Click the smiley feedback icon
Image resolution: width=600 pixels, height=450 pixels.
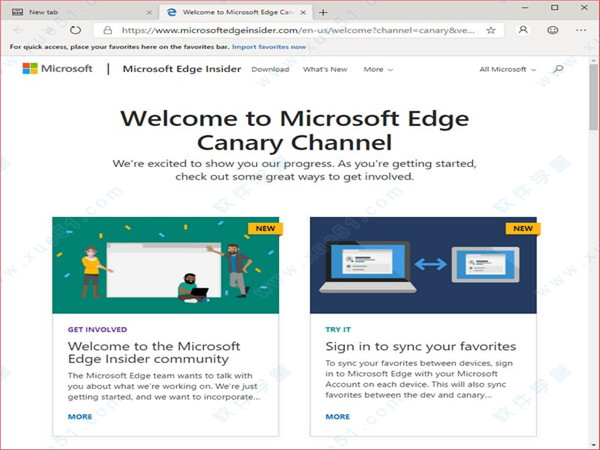pyautogui.click(x=551, y=30)
